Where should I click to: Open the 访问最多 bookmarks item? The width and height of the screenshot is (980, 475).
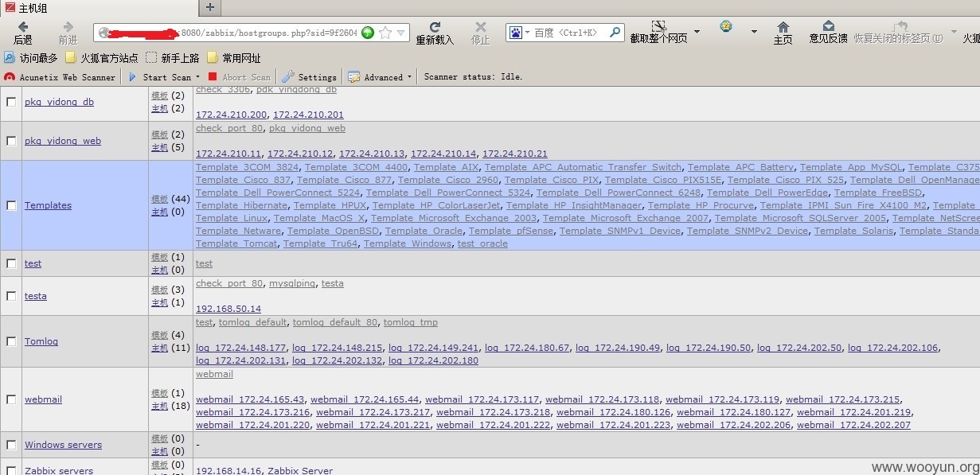[31, 58]
